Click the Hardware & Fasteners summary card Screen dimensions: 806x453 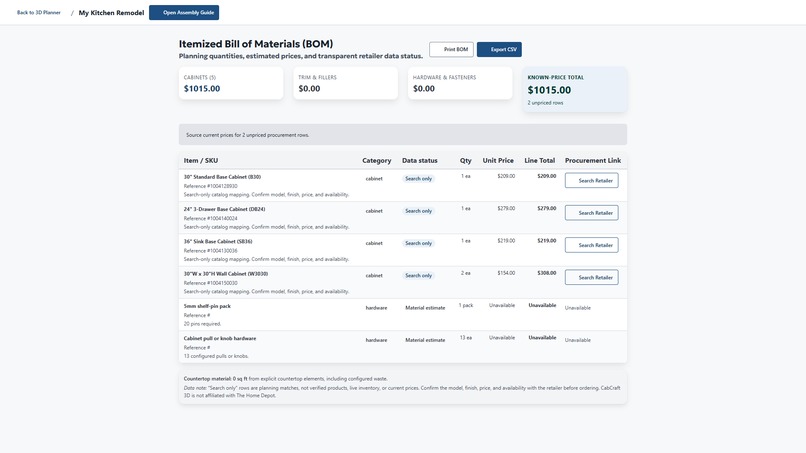(460, 83)
